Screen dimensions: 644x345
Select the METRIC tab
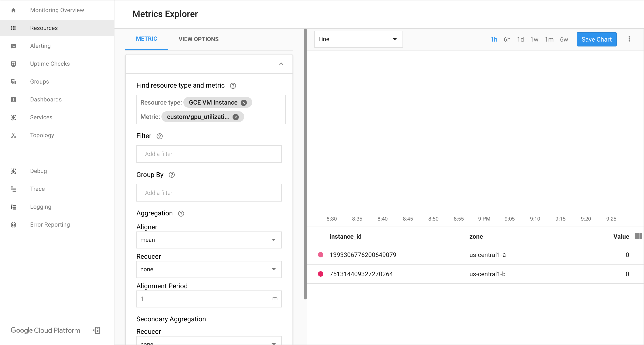click(146, 39)
